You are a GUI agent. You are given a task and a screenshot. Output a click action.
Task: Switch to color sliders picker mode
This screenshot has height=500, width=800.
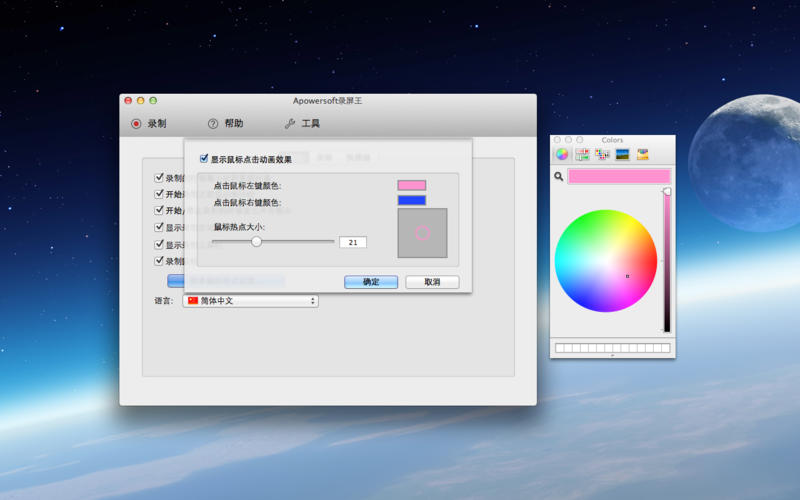point(582,154)
